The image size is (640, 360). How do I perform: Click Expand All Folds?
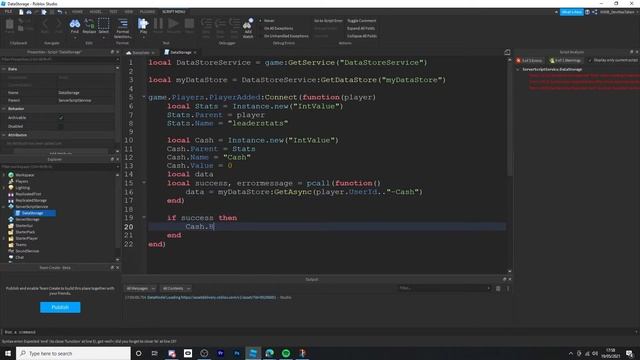[361, 28]
